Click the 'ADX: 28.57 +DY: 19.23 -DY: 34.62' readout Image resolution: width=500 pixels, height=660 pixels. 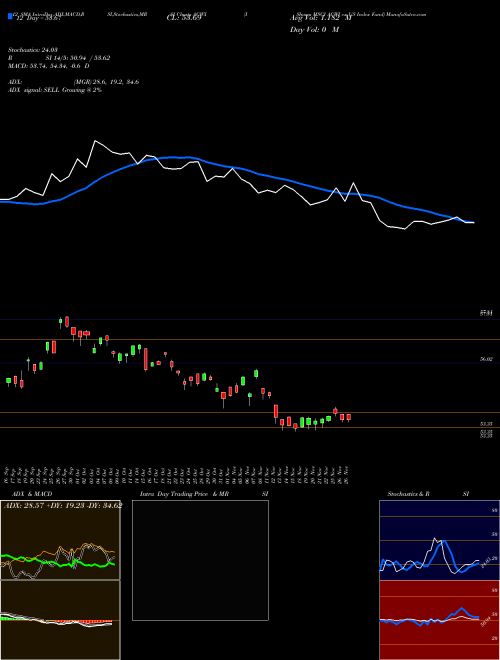tap(63, 505)
